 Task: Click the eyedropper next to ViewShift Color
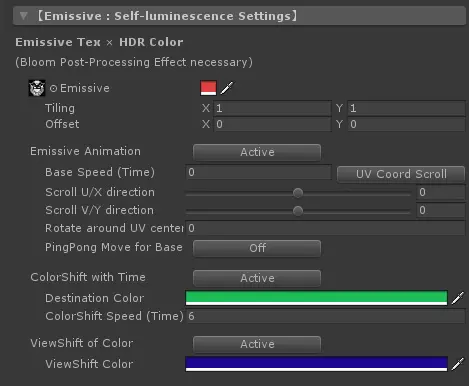point(458,364)
